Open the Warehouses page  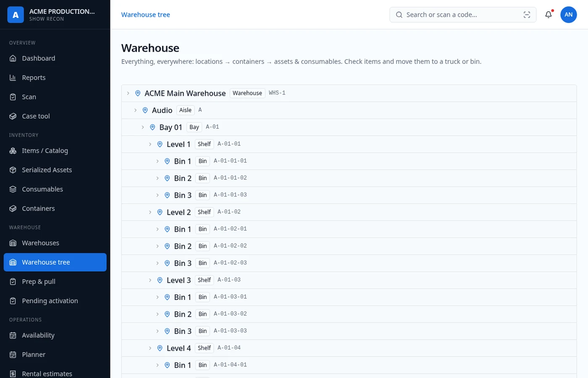55,243
